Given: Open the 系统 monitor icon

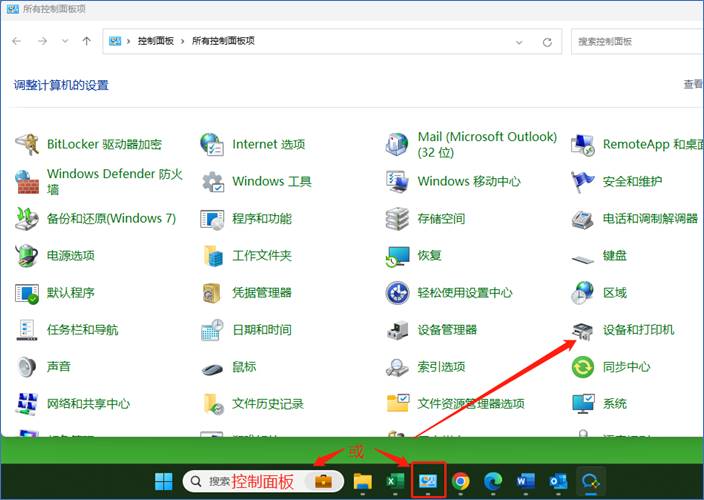Looking at the screenshot, I should tap(583, 404).
